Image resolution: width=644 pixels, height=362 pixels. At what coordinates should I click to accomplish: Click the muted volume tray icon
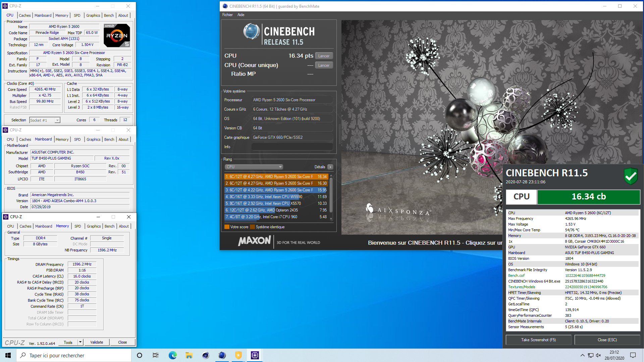tap(599, 355)
